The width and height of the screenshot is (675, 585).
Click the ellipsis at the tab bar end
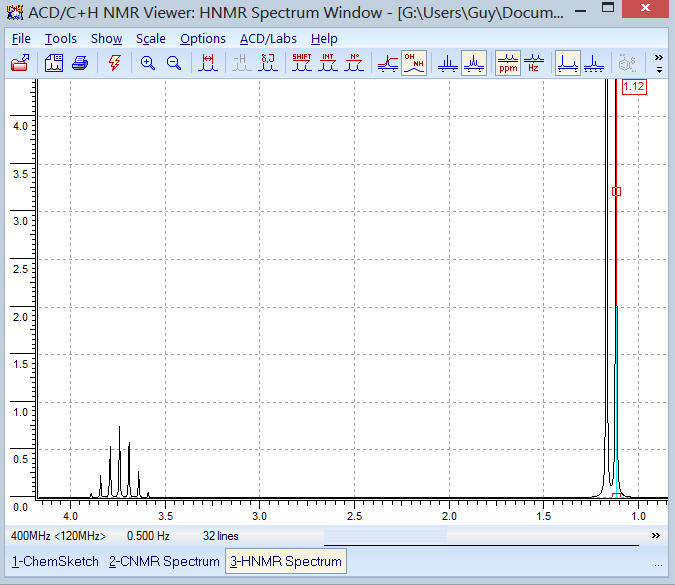click(658, 565)
